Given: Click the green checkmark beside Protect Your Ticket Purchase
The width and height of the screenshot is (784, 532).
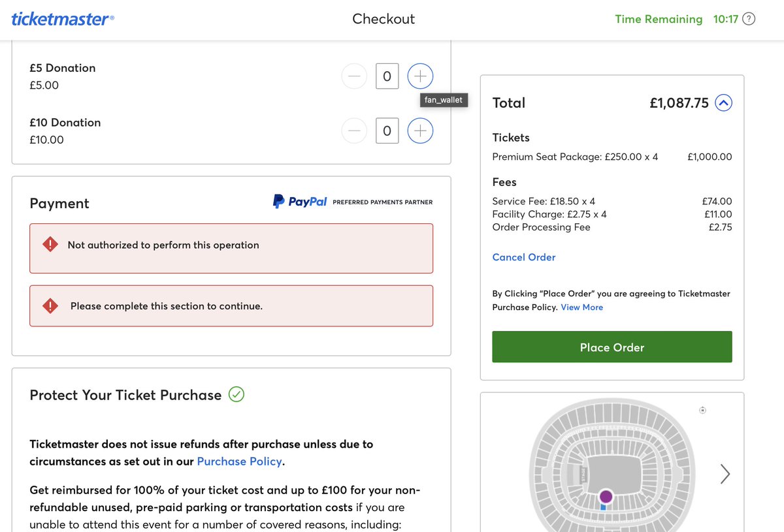Looking at the screenshot, I should pyautogui.click(x=237, y=394).
